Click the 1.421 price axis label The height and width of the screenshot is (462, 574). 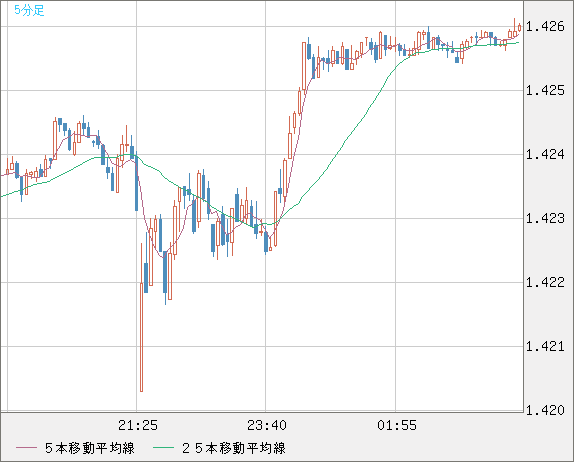[x=545, y=346]
